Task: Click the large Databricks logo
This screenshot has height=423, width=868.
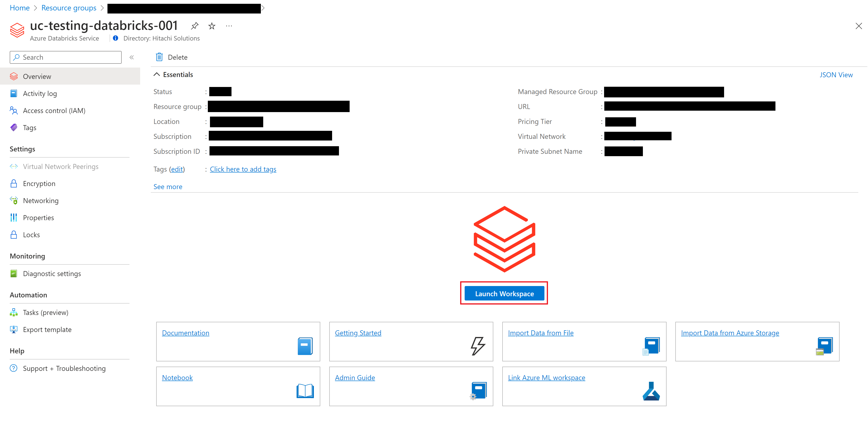Action: pyautogui.click(x=504, y=239)
